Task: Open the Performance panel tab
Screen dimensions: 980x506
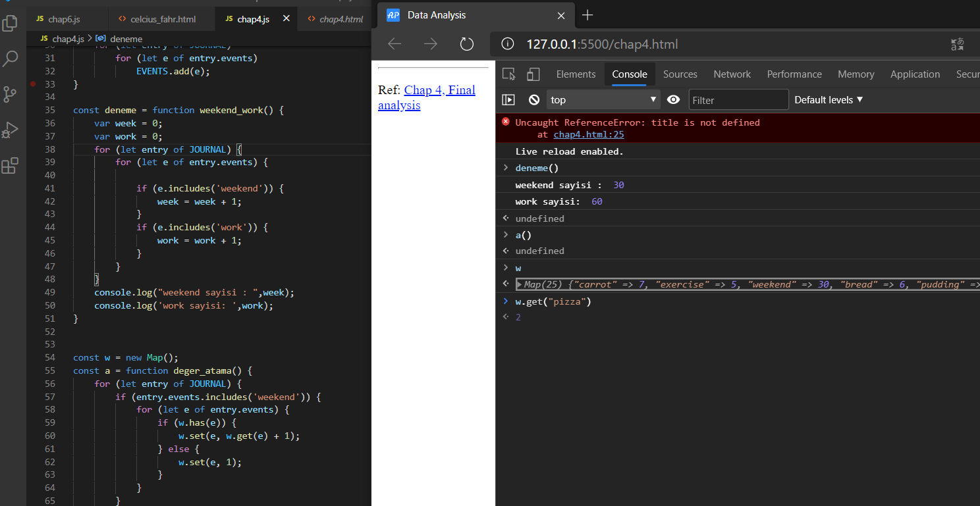Action: tap(794, 74)
